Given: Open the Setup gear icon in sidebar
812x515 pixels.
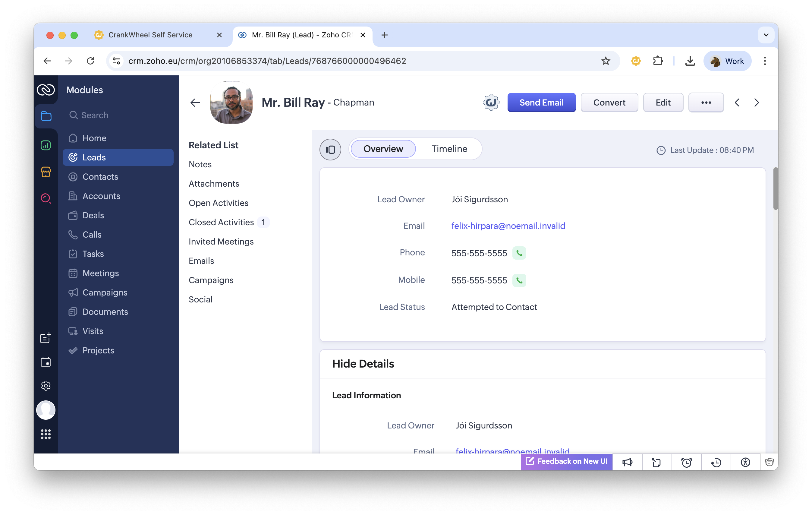Looking at the screenshot, I should click(x=46, y=385).
